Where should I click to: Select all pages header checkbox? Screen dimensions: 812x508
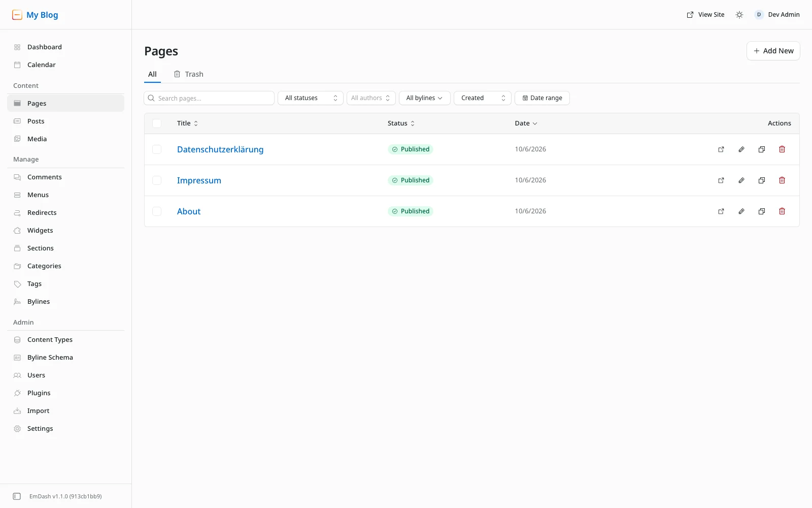point(157,123)
